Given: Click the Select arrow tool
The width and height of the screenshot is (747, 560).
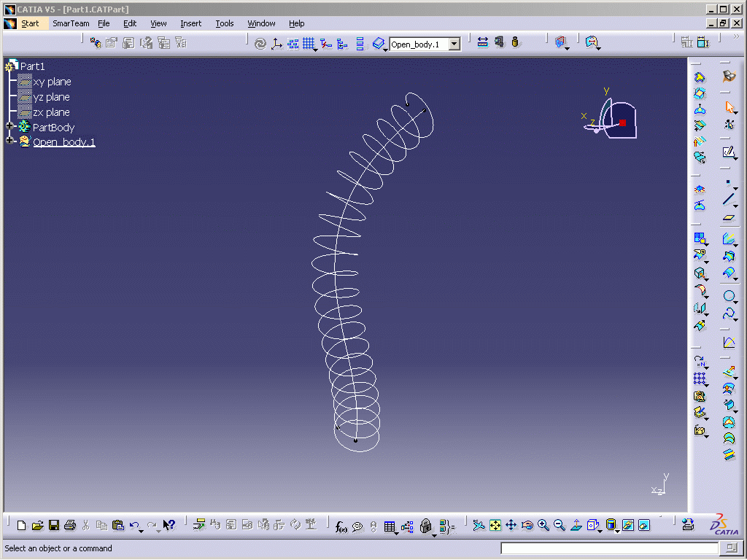Looking at the screenshot, I should 729,106.
